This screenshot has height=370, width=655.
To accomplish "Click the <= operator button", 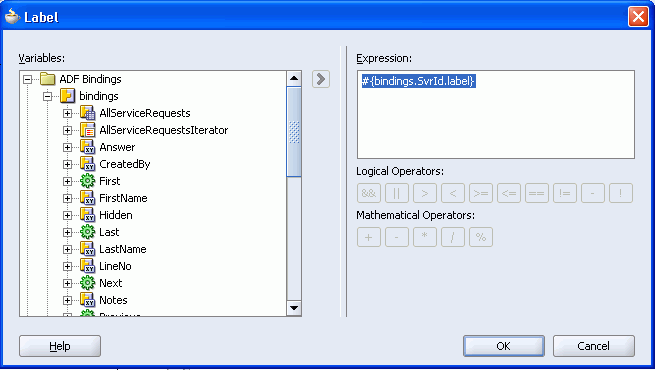I will click(x=509, y=193).
